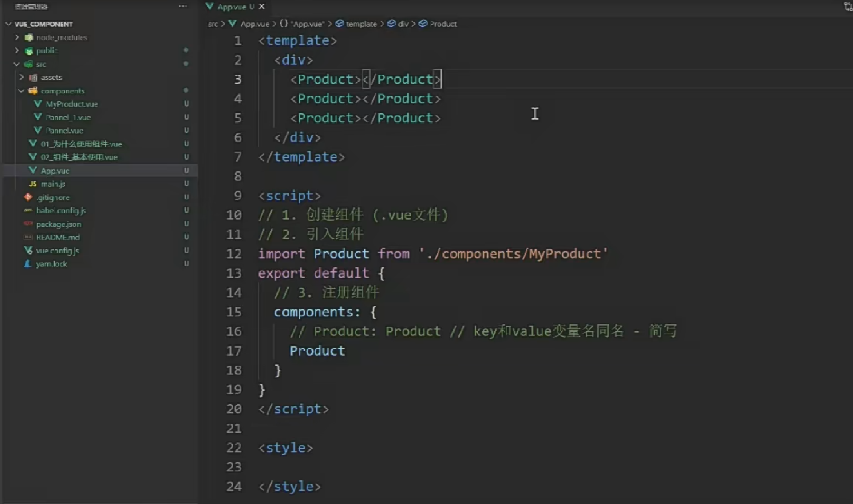The image size is (853, 504).
Task: Expand the public folder chevron
Action: coord(17,51)
